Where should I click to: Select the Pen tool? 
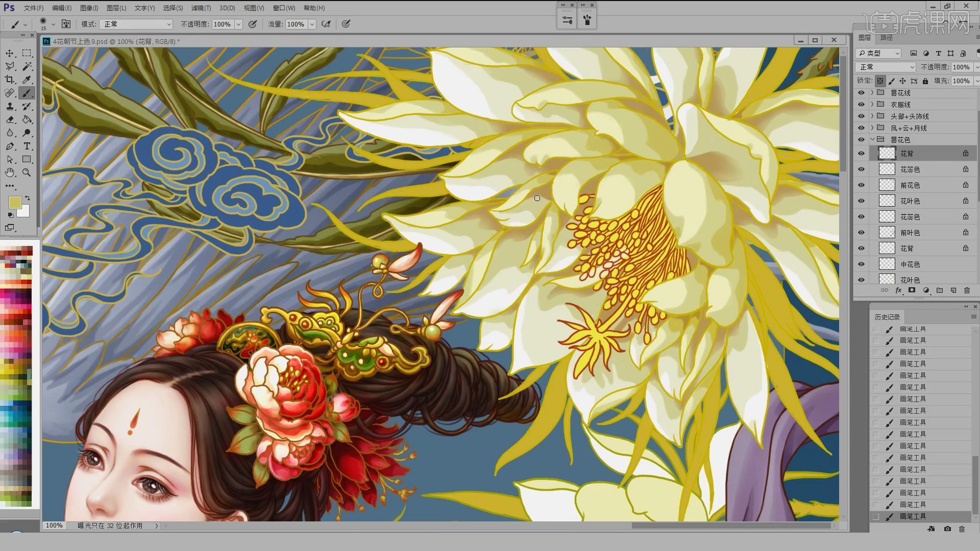10,146
